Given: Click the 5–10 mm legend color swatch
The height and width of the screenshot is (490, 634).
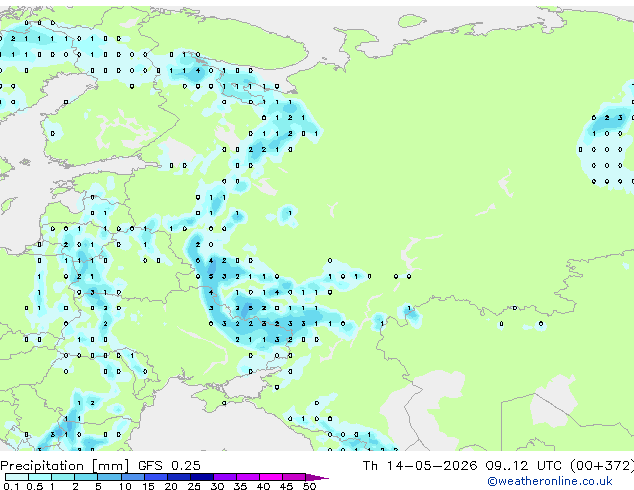Looking at the screenshot, I should point(109,477).
